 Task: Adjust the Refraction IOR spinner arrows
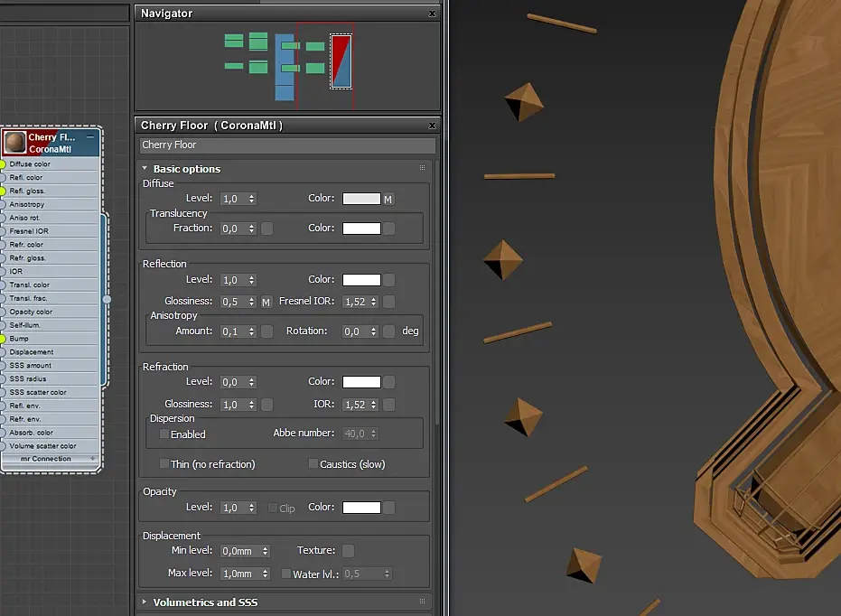pos(374,405)
